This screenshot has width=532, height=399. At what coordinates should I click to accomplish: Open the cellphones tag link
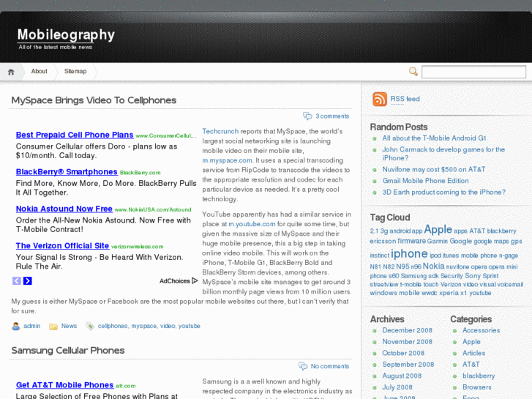pyautogui.click(x=113, y=326)
